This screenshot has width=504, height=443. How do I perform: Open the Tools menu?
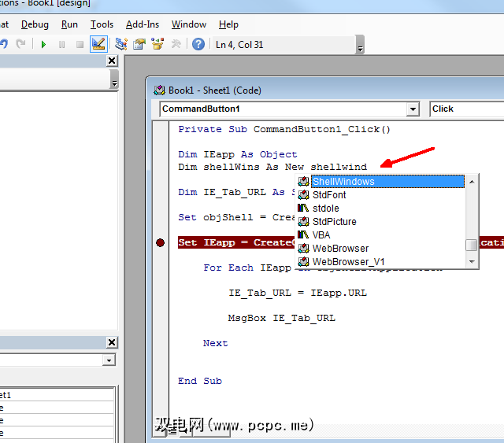click(x=102, y=24)
